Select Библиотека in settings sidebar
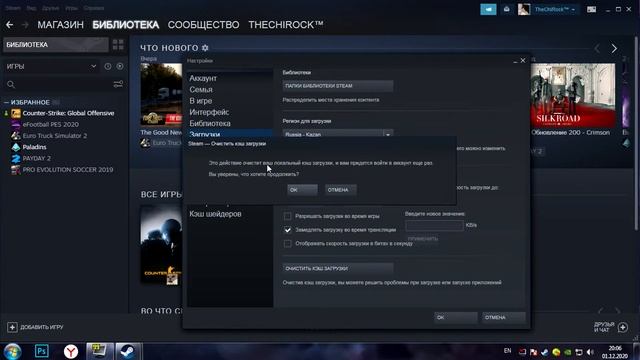Viewport: 640px width, 360px height. [210, 123]
